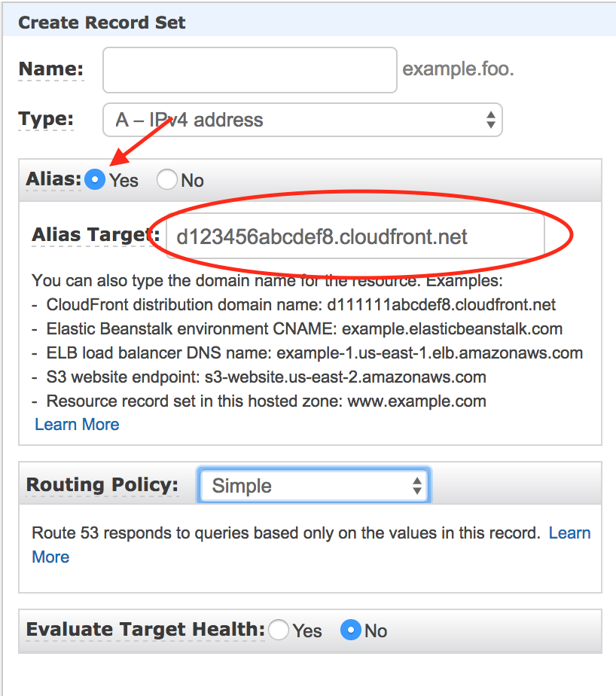Open Learn More link under alias examples
Screen dimensions: 616x696
point(78,424)
